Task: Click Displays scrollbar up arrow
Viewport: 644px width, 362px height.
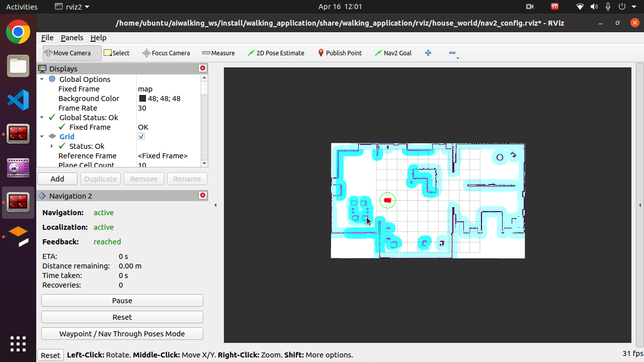Action: (204, 77)
